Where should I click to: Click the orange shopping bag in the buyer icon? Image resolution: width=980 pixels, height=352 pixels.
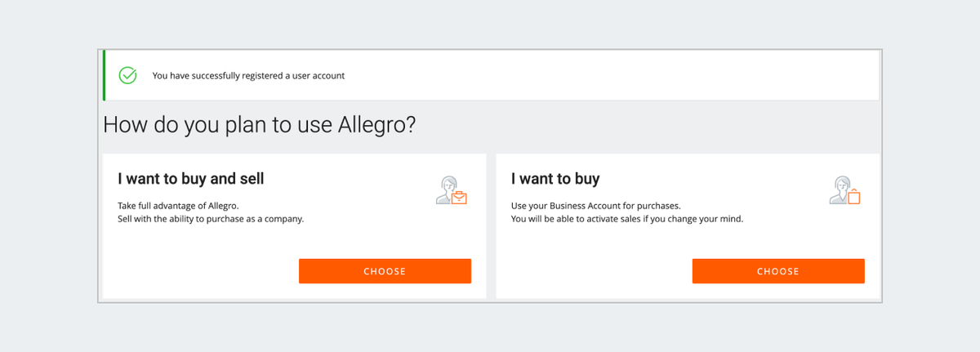point(854,196)
